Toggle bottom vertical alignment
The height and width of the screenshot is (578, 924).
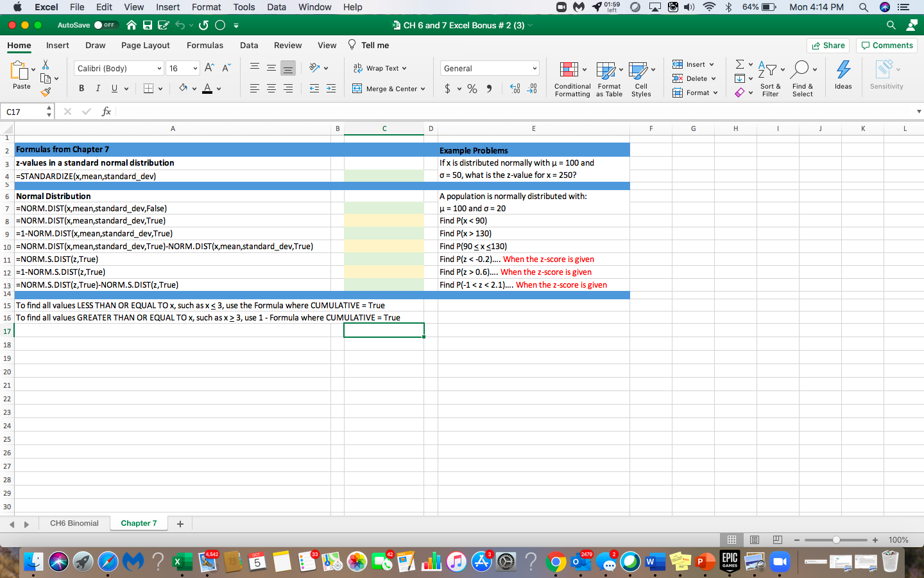(x=288, y=68)
